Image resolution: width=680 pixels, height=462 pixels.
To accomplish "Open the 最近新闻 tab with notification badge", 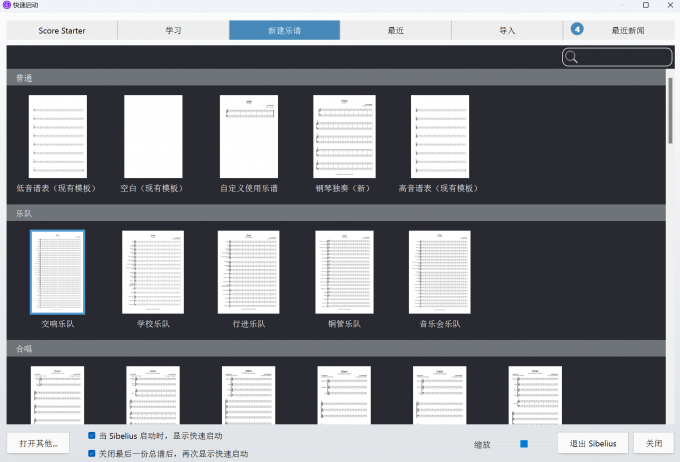I will click(617, 30).
